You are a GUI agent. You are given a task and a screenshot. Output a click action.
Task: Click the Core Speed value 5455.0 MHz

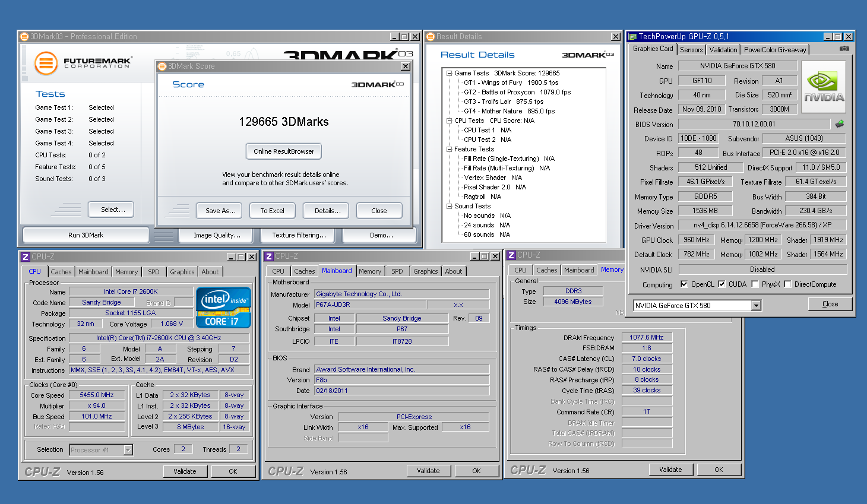tap(97, 395)
